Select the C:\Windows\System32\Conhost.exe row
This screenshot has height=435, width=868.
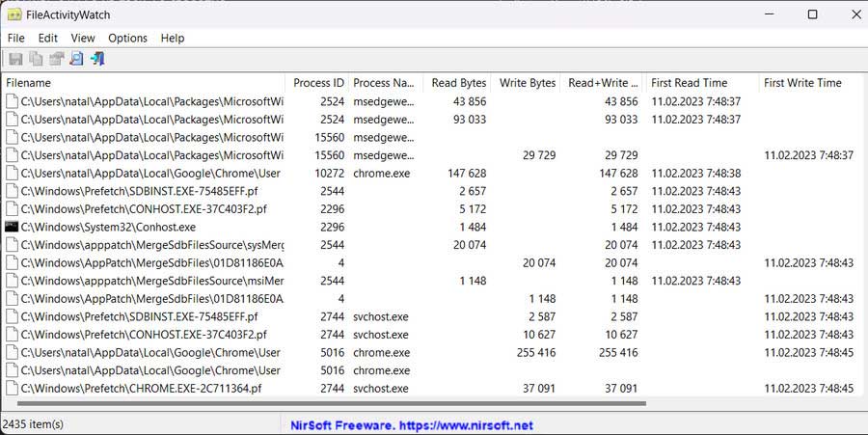pyautogui.click(x=434, y=227)
